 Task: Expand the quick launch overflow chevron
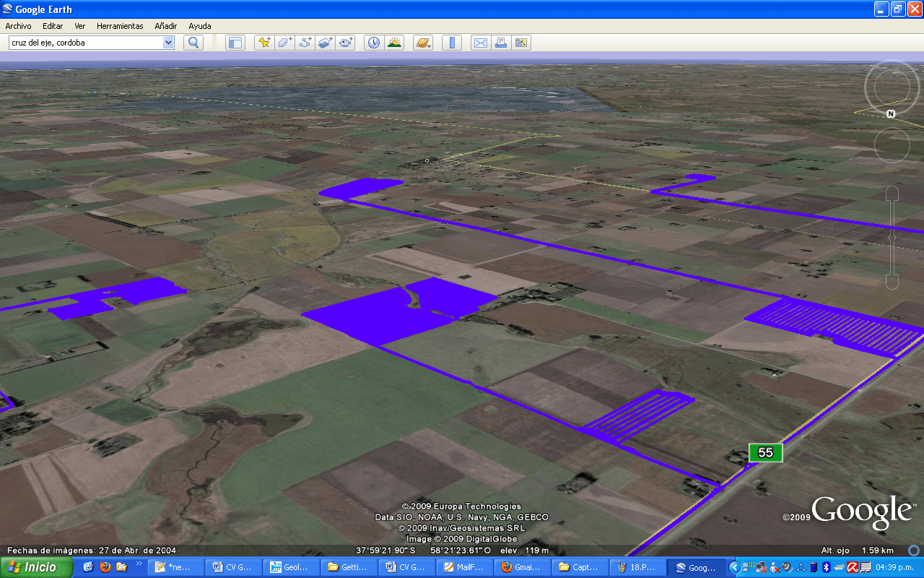139,564
